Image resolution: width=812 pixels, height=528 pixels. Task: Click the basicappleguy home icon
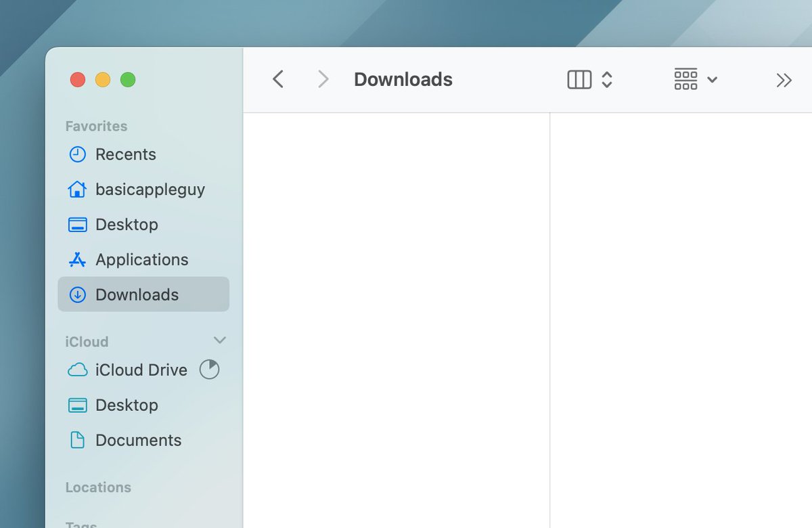point(78,189)
